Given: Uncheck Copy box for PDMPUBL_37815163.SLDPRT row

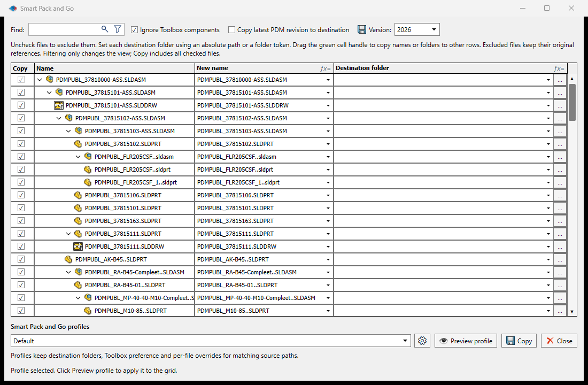Looking at the screenshot, I should [x=21, y=220].
